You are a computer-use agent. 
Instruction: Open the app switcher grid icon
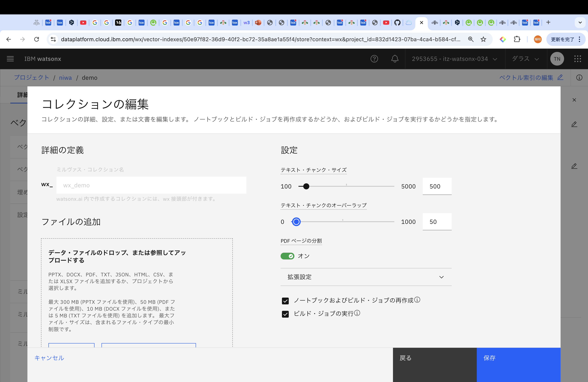pyautogui.click(x=577, y=59)
